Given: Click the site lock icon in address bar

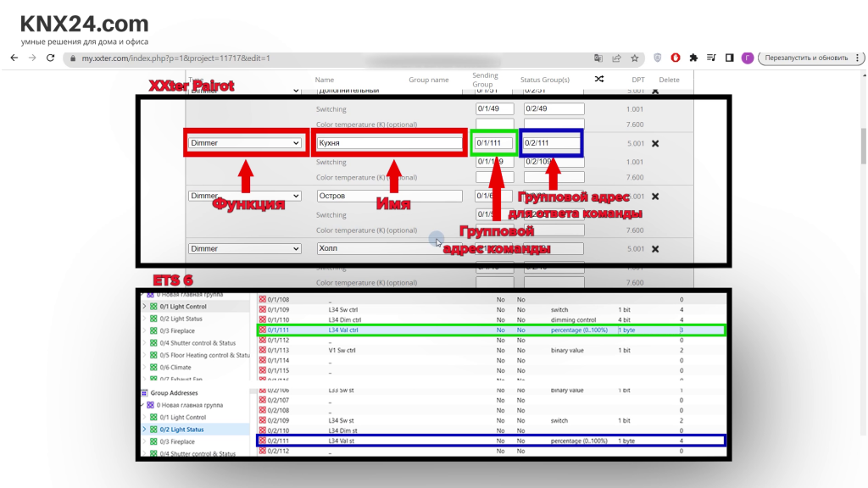Looking at the screenshot, I should (x=73, y=58).
